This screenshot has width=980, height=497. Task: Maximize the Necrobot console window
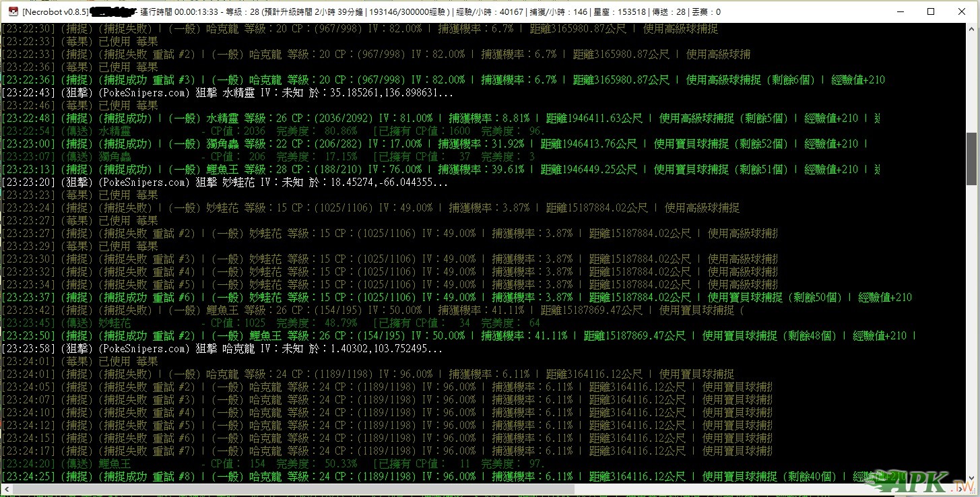(x=931, y=11)
